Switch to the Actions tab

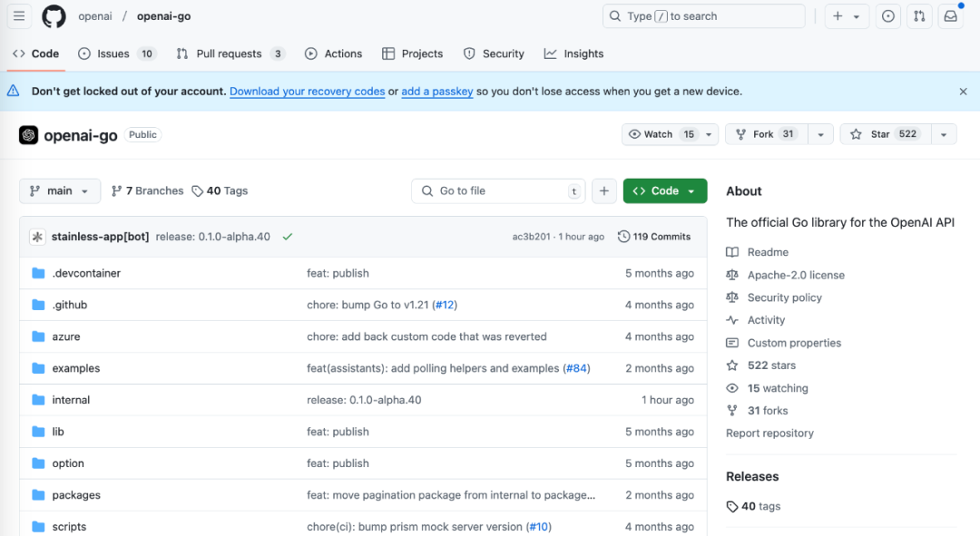click(x=333, y=54)
